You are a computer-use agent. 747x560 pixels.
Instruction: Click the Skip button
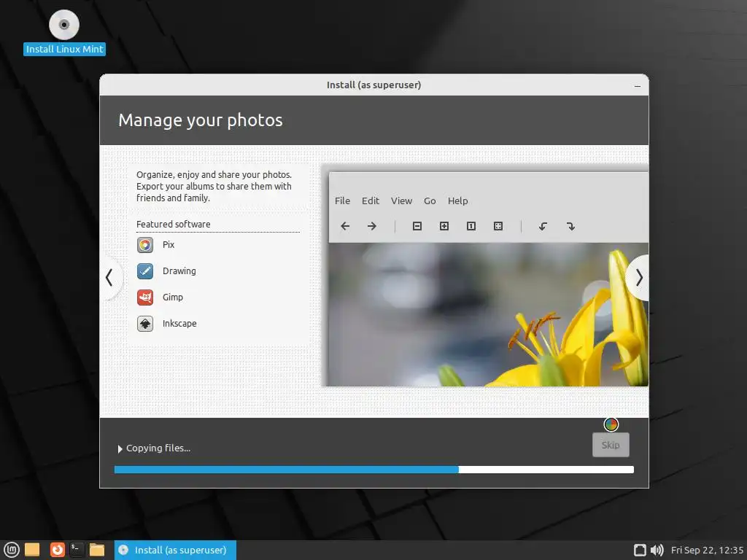tap(611, 445)
